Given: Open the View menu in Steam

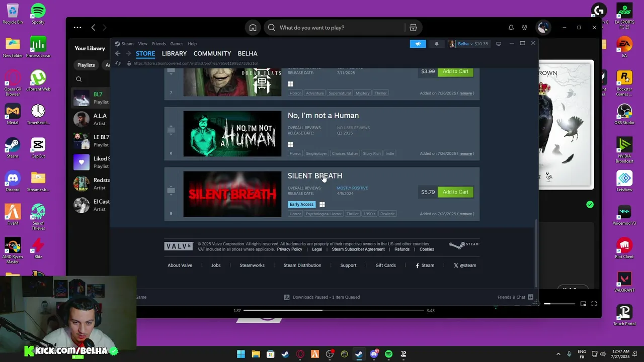Looking at the screenshot, I should tap(143, 44).
